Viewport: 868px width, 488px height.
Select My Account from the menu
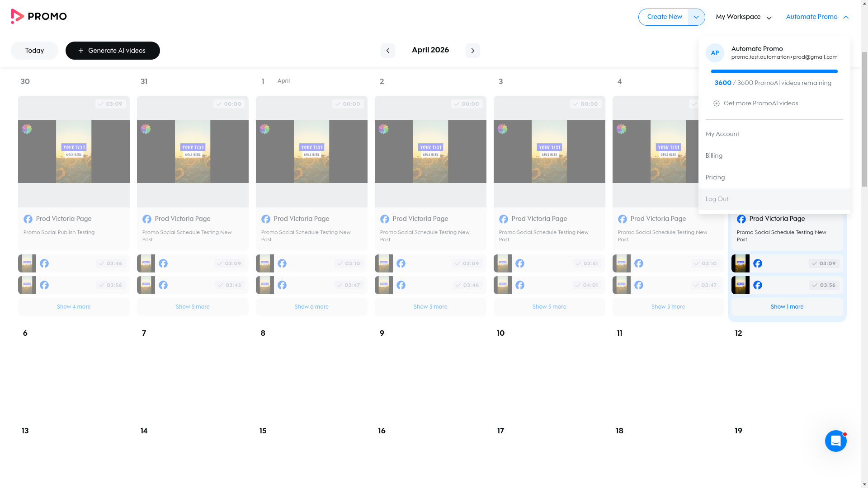coord(722,134)
